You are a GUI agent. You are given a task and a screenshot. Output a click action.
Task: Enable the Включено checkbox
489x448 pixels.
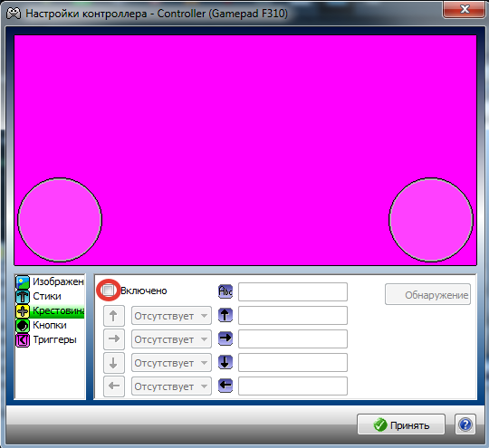click(x=109, y=291)
